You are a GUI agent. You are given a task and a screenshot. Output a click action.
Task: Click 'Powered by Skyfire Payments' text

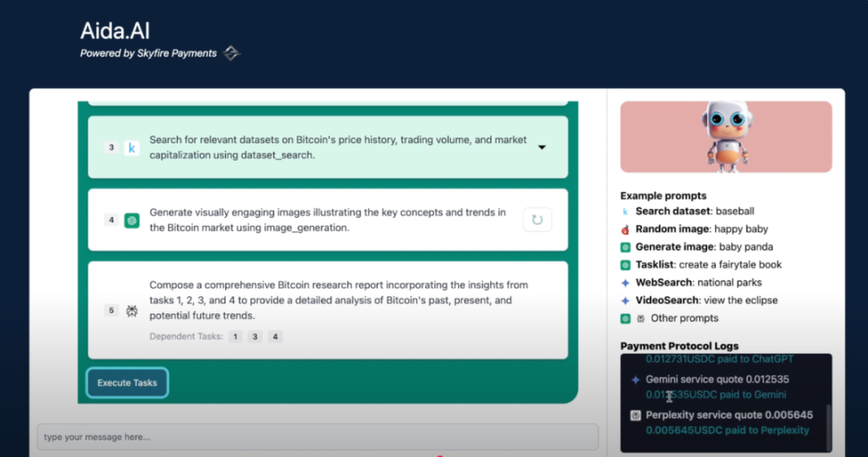pos(148,54)
